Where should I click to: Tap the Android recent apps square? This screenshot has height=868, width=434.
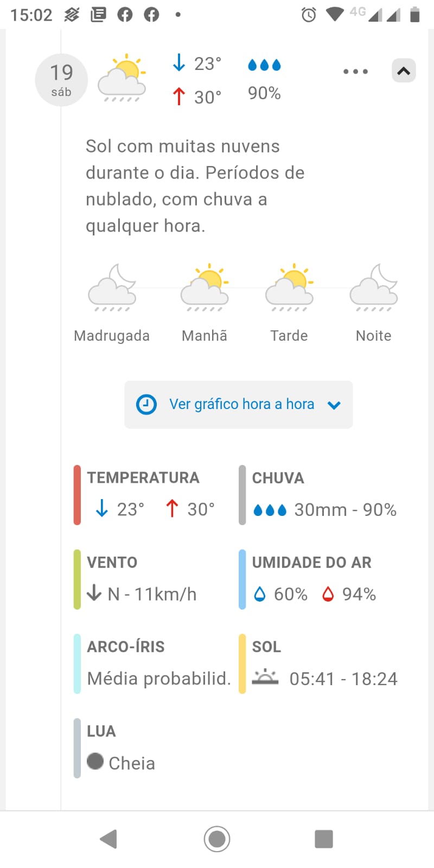(324, 839)
